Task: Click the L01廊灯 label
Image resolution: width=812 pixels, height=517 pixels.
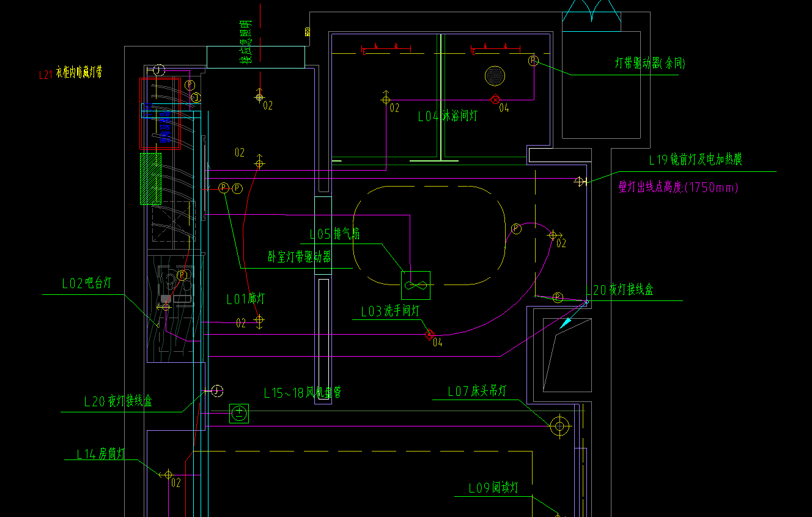Action: click(x=246, y=299)
